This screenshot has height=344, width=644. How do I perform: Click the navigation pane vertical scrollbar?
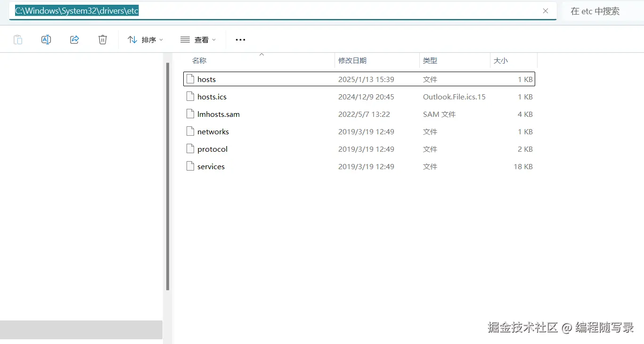[167, 177]
